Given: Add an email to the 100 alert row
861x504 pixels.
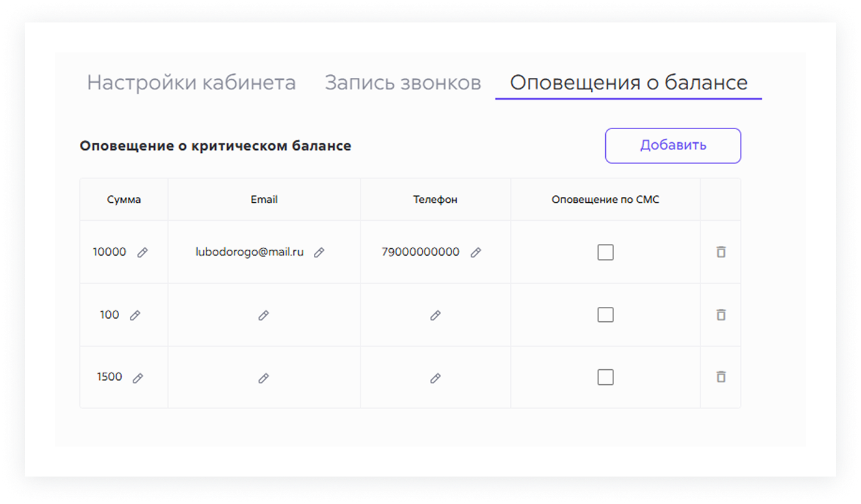Looking at the screenshot, I should [263, 315].
